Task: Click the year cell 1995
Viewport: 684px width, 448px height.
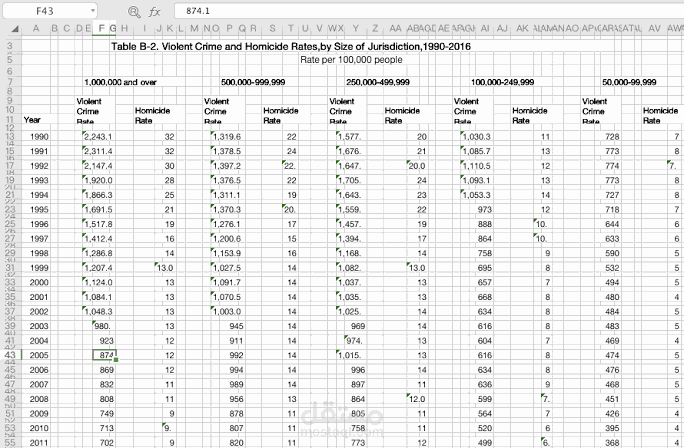Action: 39,209
